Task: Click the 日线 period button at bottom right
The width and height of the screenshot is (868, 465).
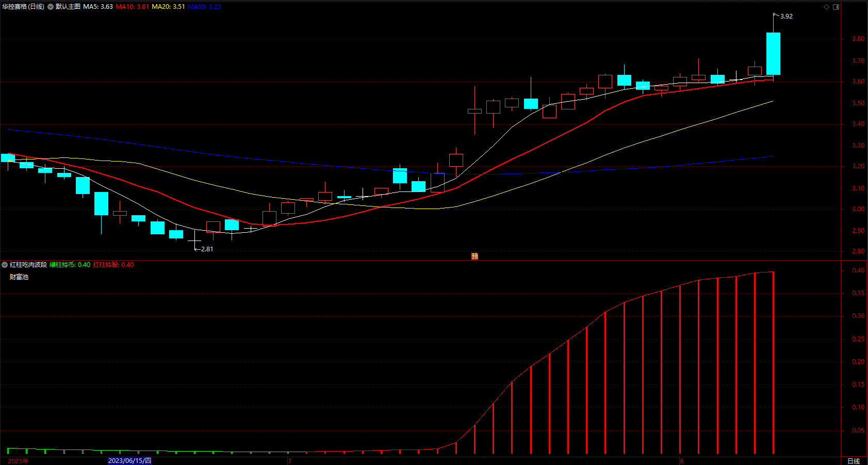Action: 854,461
